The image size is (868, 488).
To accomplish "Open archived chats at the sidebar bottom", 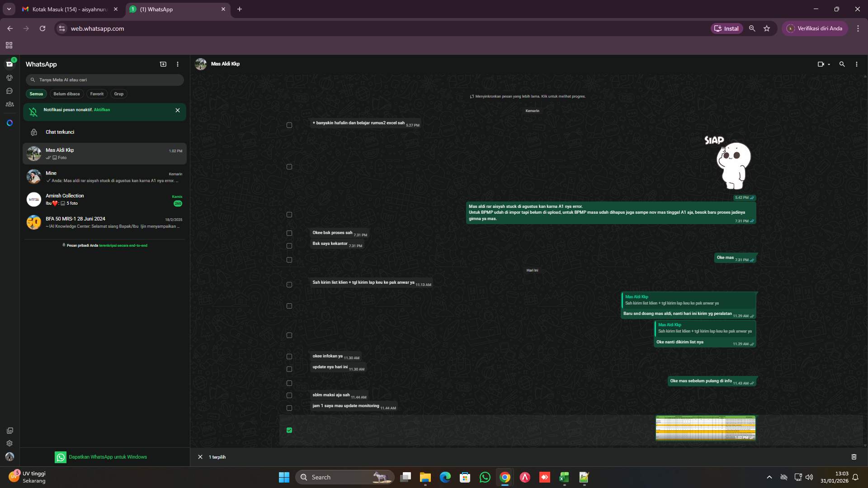I will tap(9, 431).
